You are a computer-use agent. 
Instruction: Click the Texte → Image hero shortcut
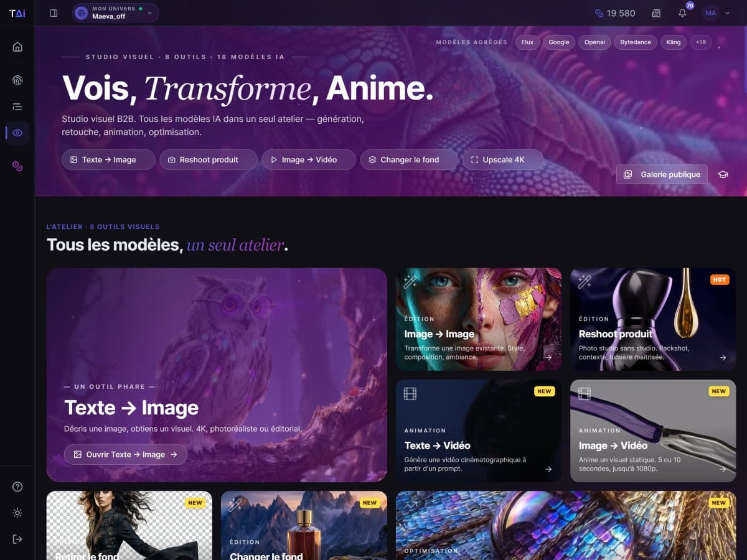[x=108, y=160]
